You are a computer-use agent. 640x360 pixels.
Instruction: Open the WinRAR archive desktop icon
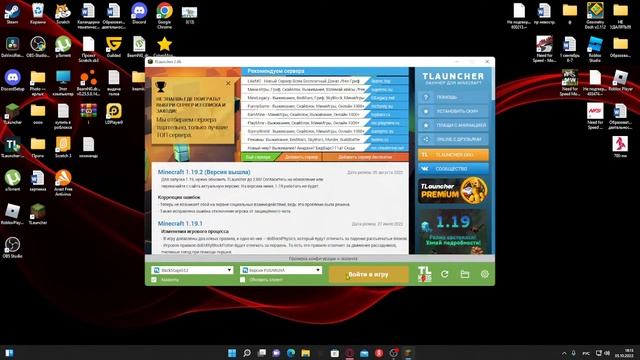pos(89,114)
